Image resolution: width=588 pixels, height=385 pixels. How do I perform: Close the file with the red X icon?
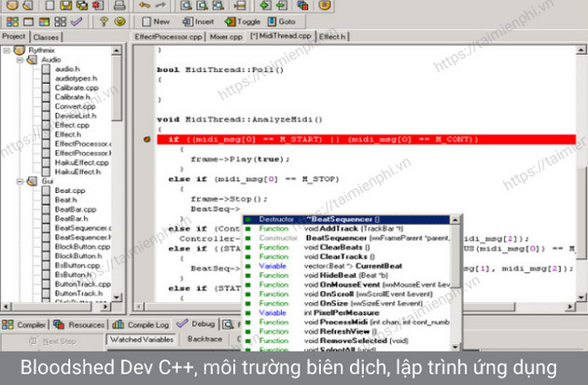coord(97,5)
